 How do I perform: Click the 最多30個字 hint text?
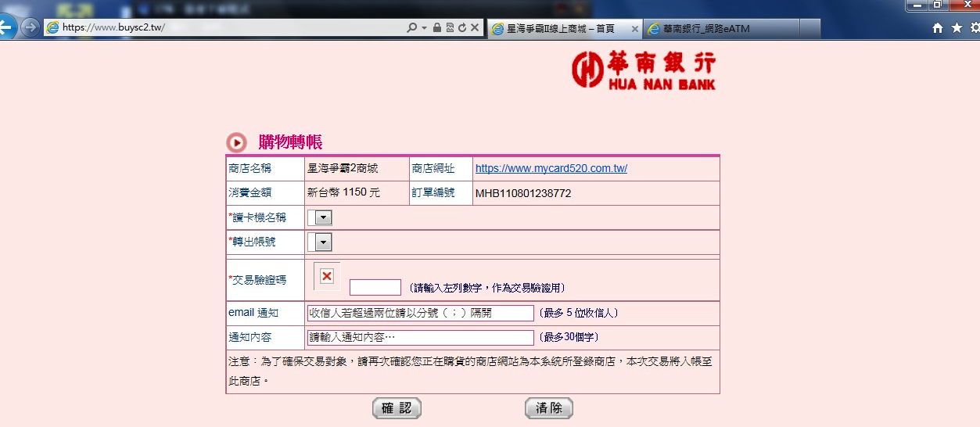point(569,337)
